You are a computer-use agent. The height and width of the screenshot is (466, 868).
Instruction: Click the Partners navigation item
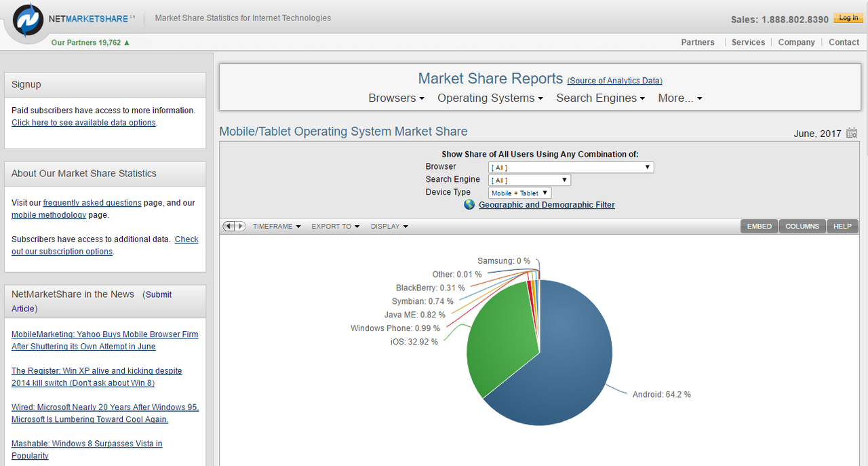[698, 42]
